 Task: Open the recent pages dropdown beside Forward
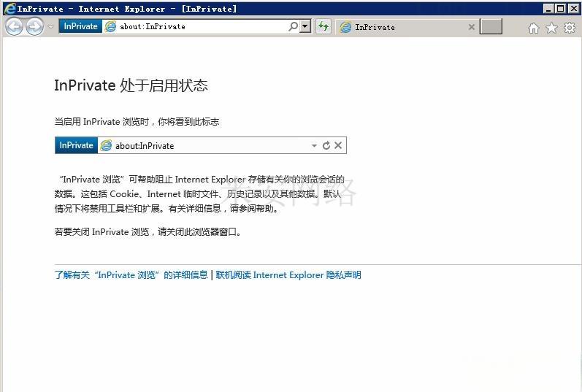51,27
